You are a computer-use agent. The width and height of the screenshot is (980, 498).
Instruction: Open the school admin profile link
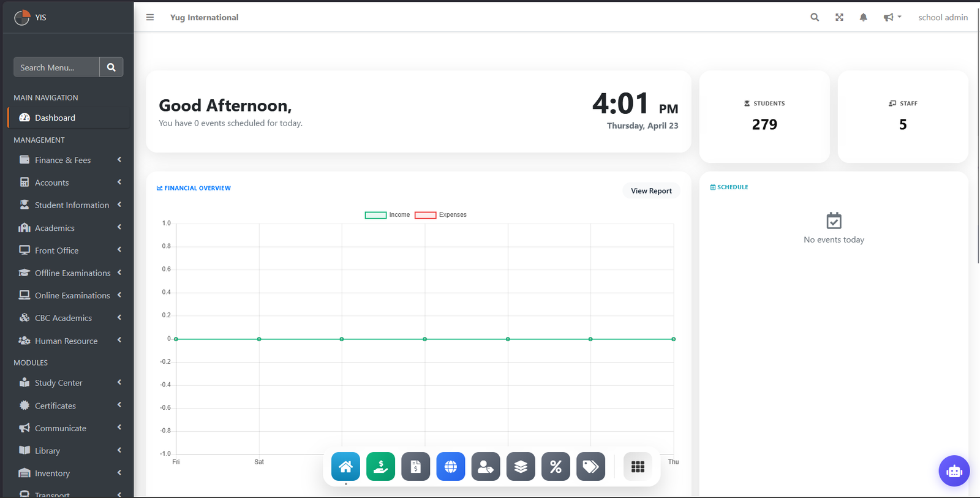(943, 17)
